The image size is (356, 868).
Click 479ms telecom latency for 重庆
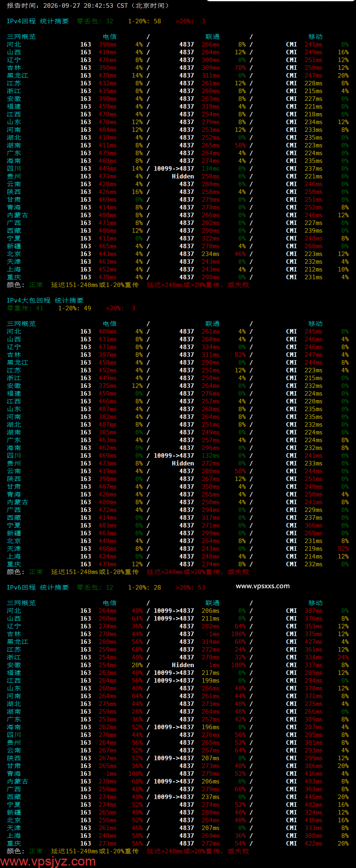tap(107, 564)
